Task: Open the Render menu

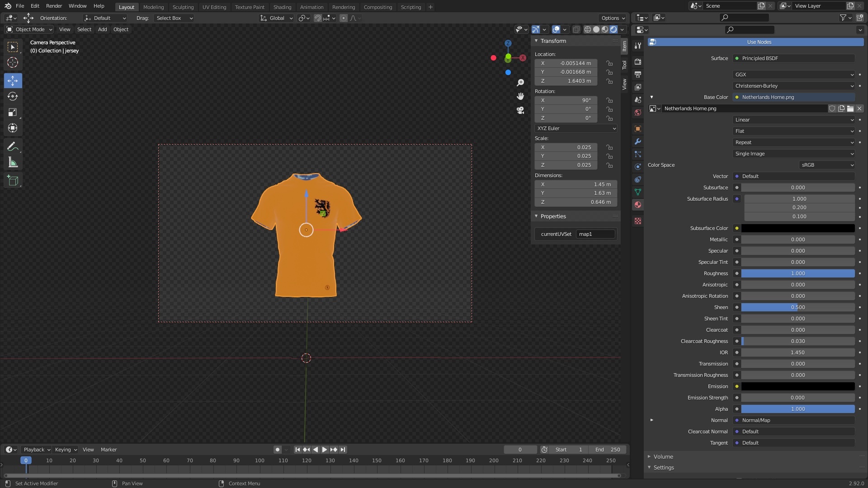Action: click(x=54, y=6)
